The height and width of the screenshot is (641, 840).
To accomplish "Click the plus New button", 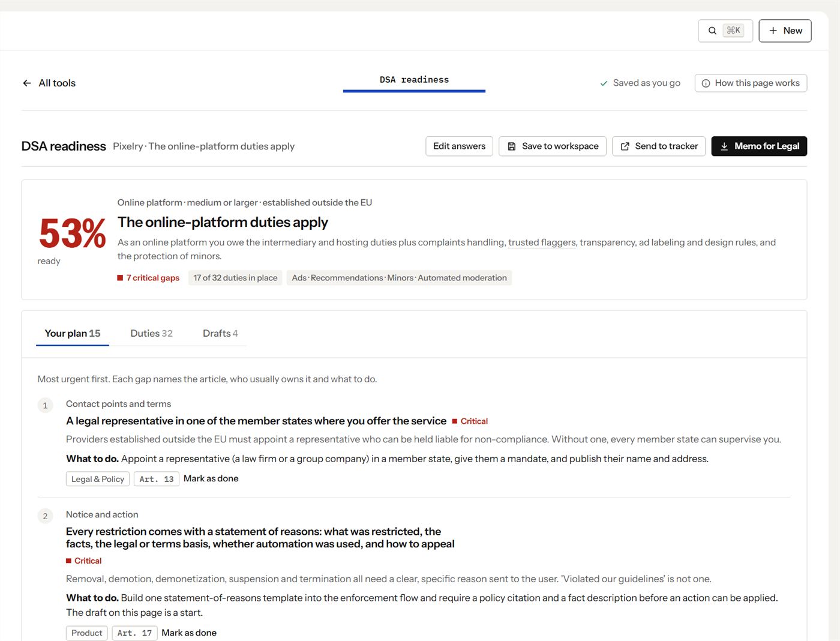I will 785,31.
